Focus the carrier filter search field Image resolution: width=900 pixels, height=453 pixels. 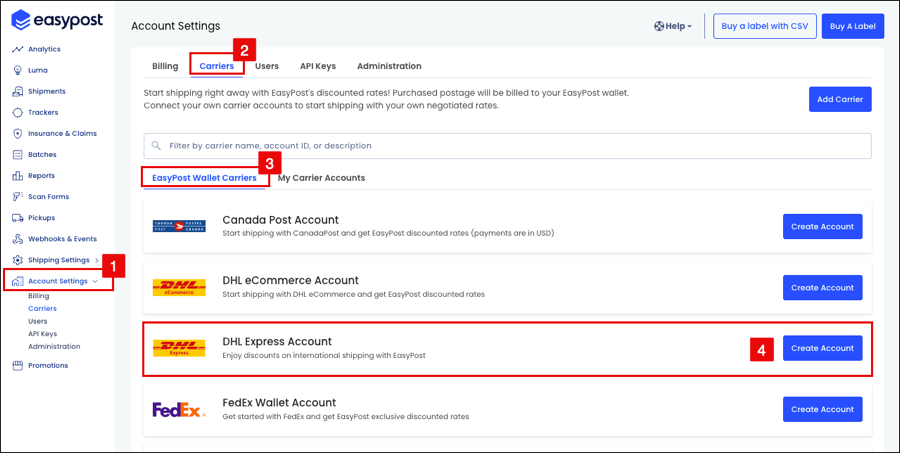[507, 146]
